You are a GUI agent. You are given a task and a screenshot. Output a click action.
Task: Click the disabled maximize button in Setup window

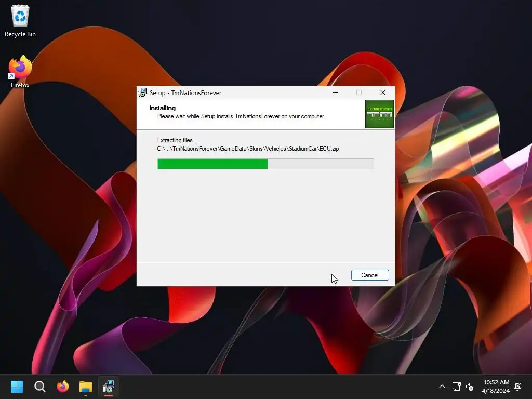pyautogui.click(x=359, y=92)
